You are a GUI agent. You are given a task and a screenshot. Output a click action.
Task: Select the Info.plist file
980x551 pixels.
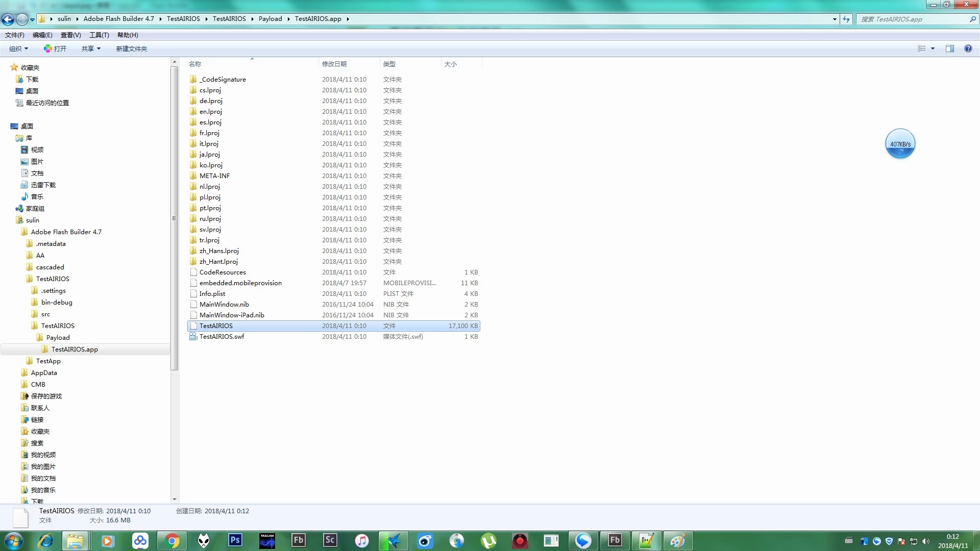(212, 294)
